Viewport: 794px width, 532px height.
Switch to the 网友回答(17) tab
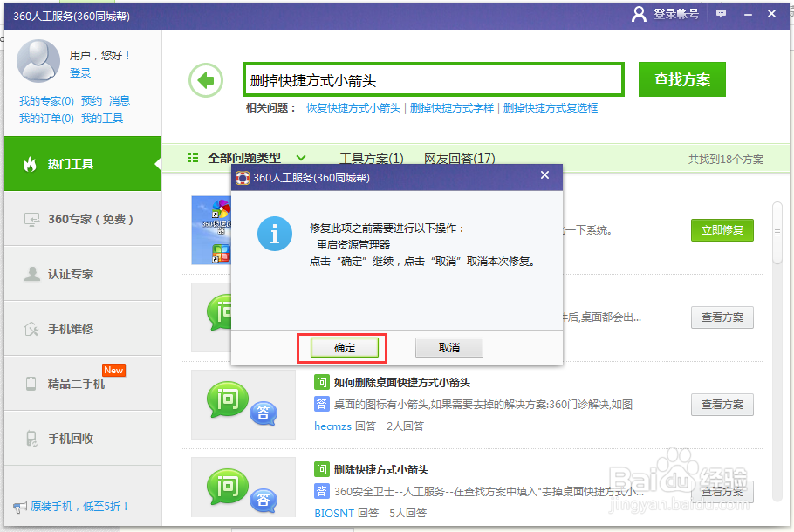point(460,159)
